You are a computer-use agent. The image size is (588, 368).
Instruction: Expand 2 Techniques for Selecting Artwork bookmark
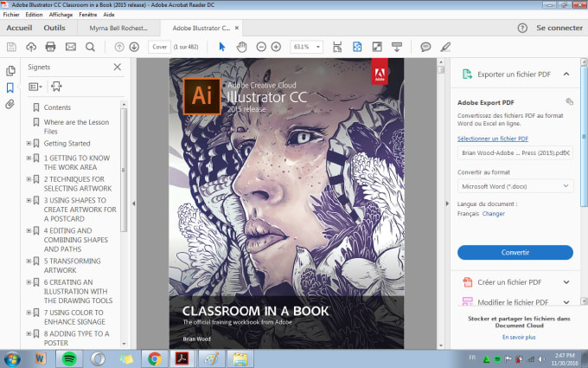coord(29,178)
